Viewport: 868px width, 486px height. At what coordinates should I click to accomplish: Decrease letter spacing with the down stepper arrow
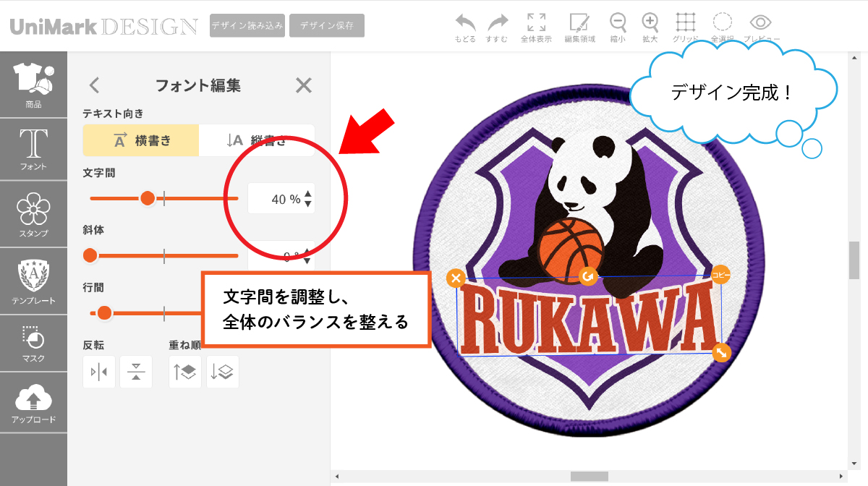tap(309, 204)
